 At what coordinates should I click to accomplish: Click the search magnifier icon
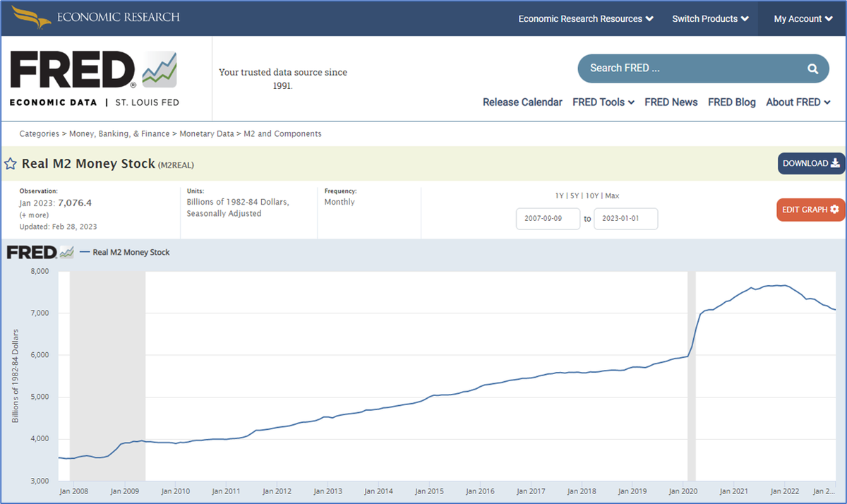813,68
